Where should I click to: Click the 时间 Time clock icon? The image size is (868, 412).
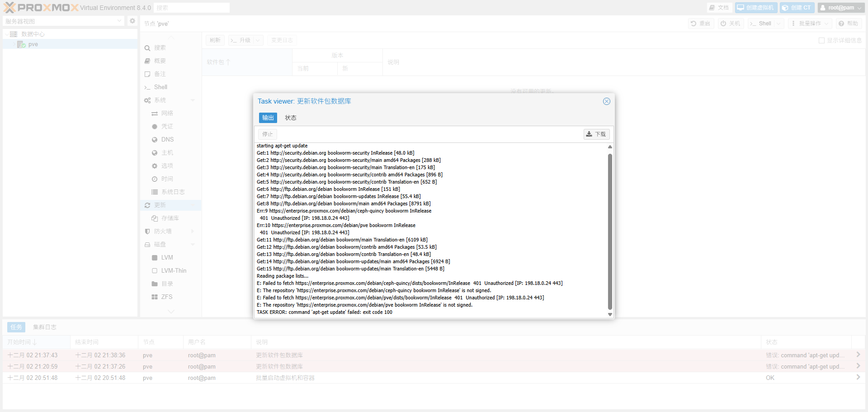[154, 179]
